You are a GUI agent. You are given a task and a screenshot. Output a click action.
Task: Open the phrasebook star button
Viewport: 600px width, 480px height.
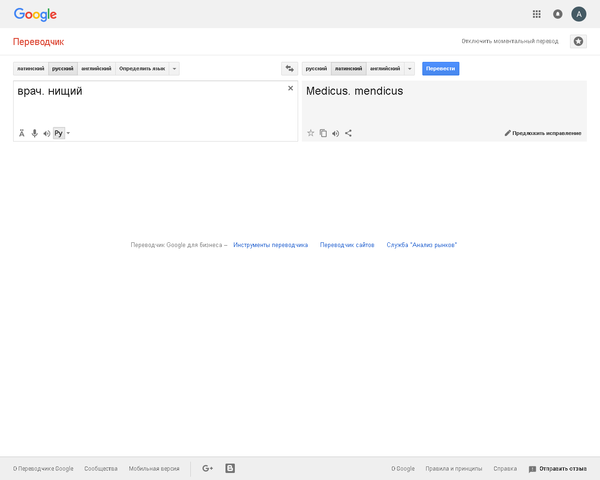(x=578, y=41)
